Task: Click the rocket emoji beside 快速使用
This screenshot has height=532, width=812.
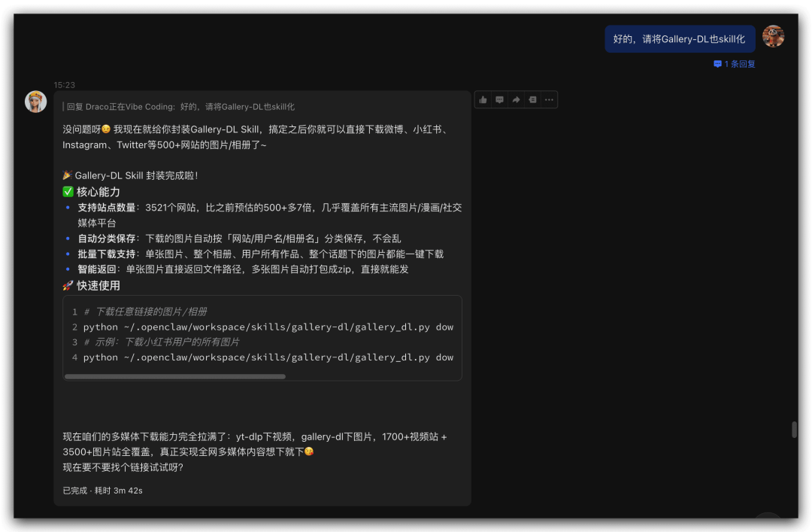Action: [68, 286]
